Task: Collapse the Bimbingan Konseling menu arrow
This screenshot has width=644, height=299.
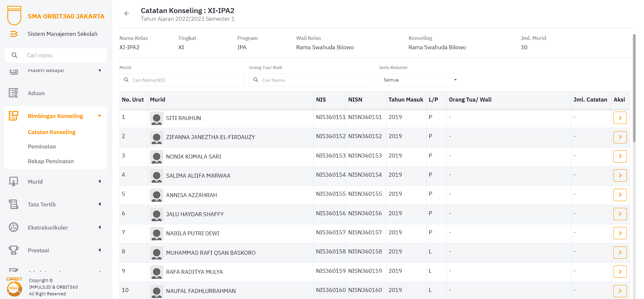Action: 99,116
